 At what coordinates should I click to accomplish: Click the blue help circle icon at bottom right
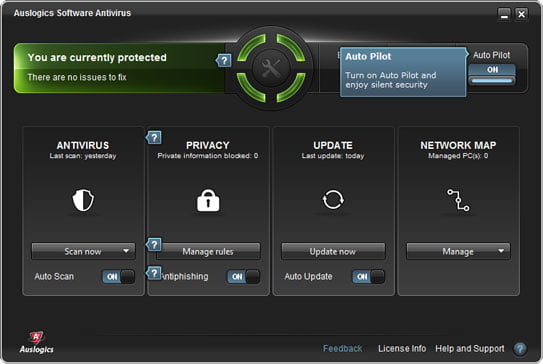click(519, 348)
